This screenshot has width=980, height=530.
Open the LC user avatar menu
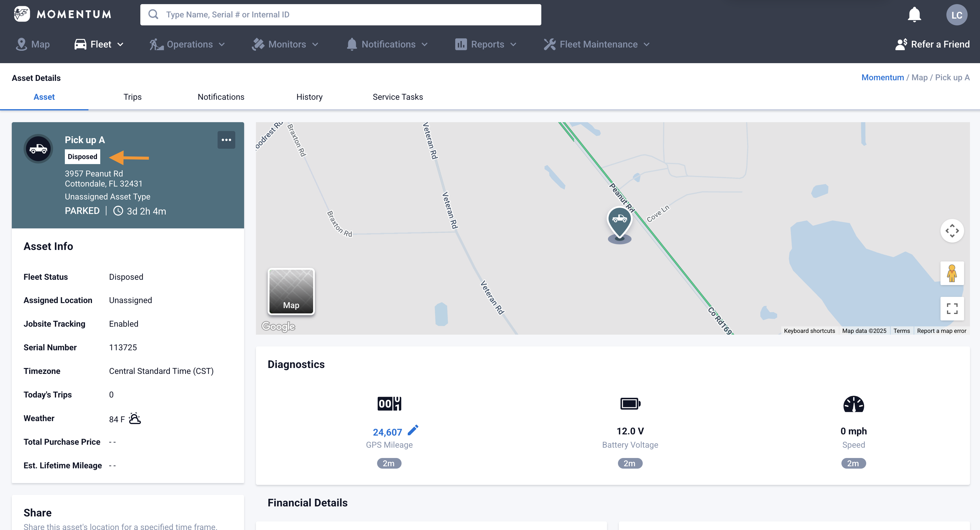coord(956,15)
